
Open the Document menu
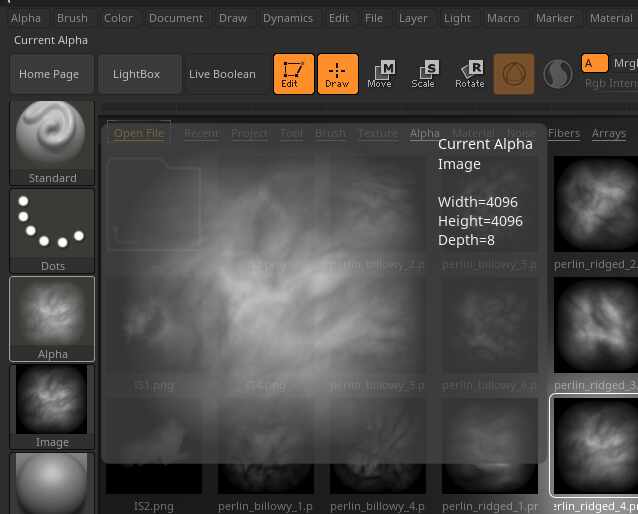click(x=176, y=18)
